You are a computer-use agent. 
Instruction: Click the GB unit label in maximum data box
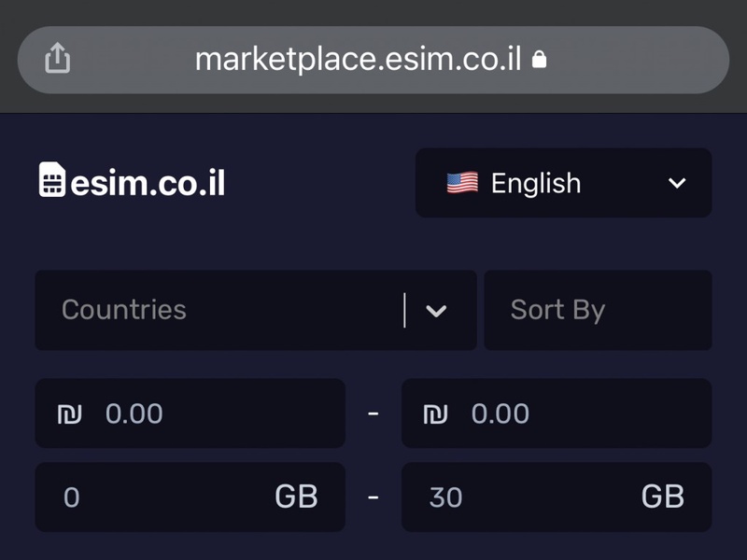pos(662,497)
